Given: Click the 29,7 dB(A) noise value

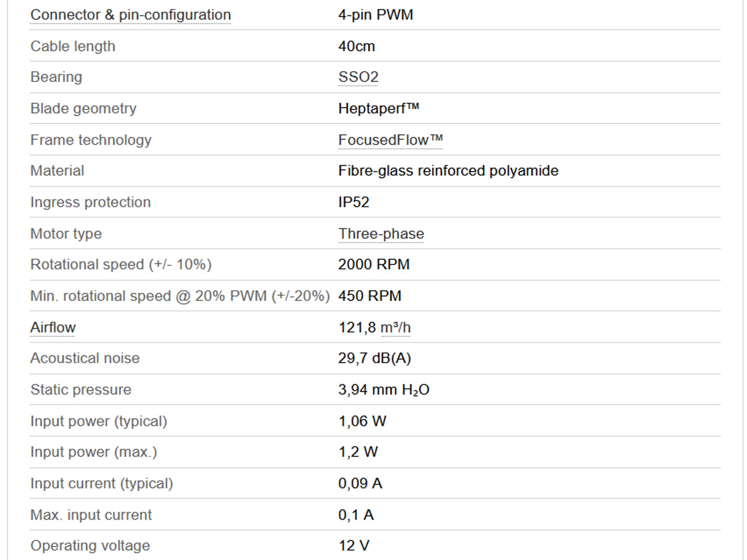Looking at the screenshot, I should (375, 358).
